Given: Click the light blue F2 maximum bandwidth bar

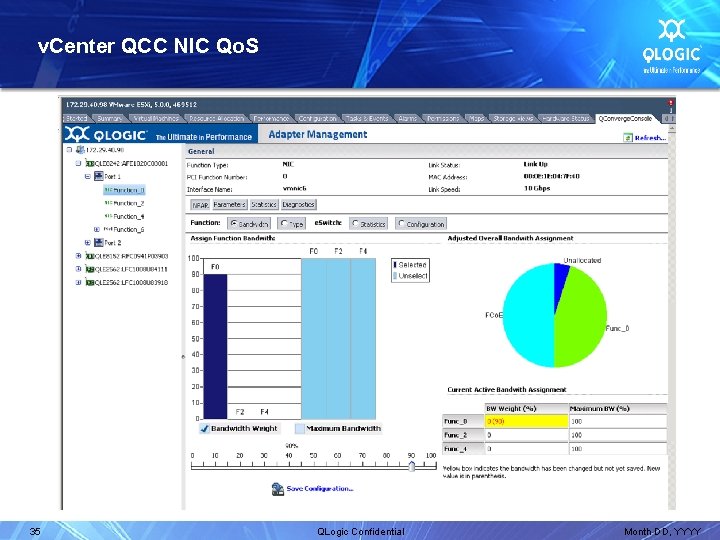Looking at the screenshot, I should click(338, 338).
